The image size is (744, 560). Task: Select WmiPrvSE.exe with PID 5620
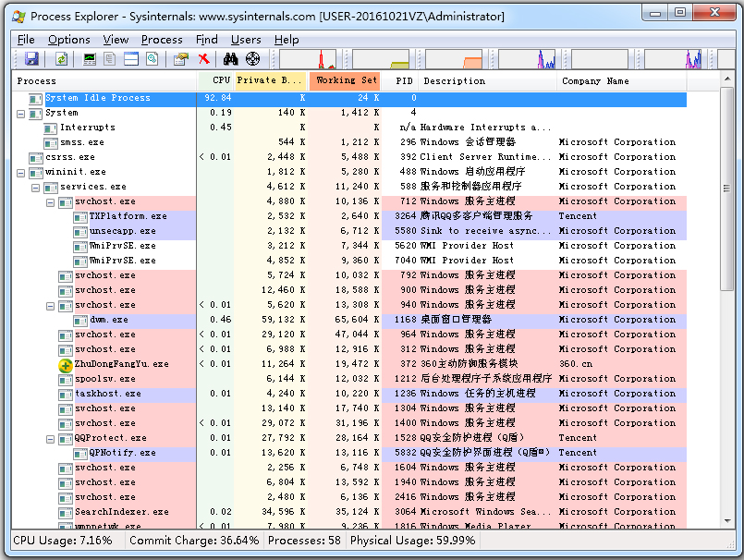coord(349,246)
